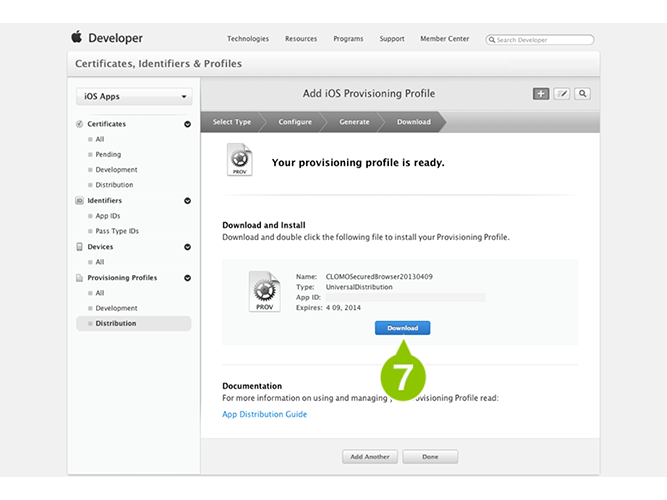Viewport: 667px width, 500px height.
Task: Click the Devices section heading
Action: pos(100,247)
